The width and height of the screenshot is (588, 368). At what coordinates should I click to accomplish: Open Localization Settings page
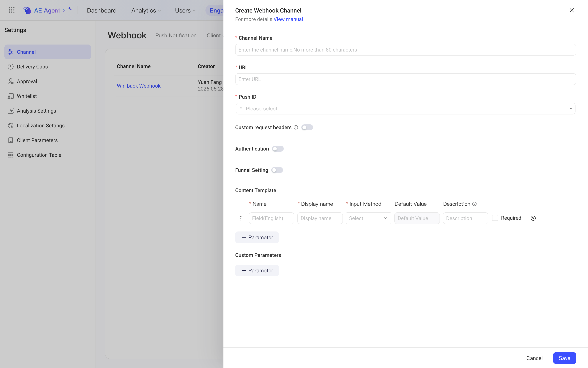pyautogui.click(x=48, y=126)
